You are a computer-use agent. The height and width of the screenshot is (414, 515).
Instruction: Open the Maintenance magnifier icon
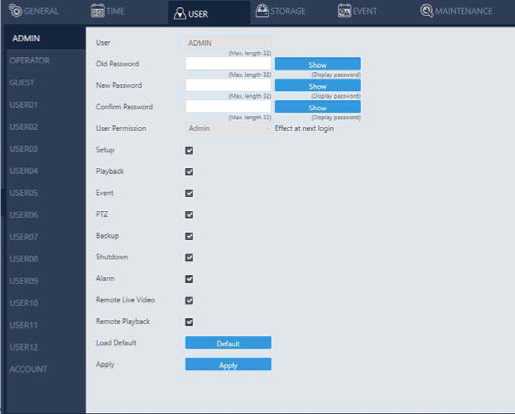point(427,11)
